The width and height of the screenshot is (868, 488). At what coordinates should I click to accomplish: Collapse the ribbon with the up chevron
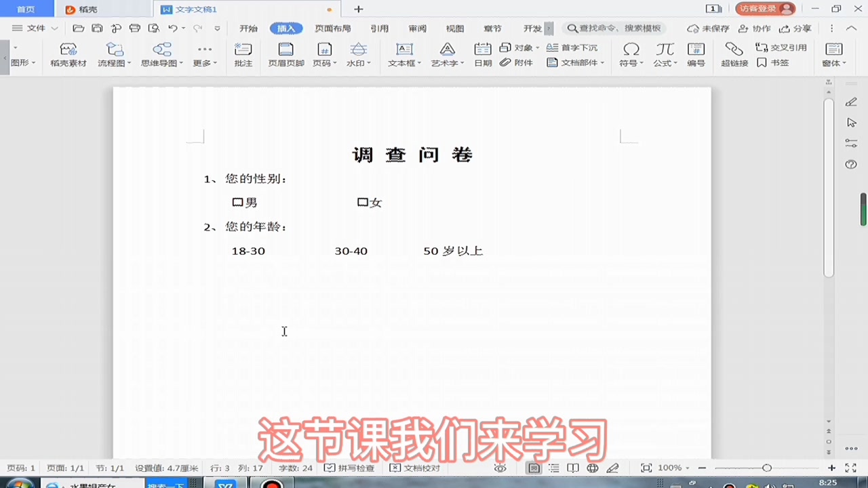(850, 28)
